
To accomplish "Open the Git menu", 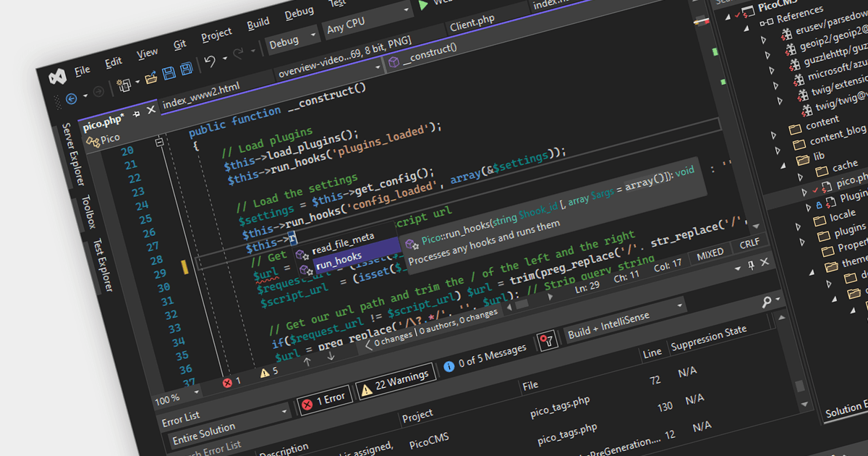I will click(x=180, y=43).
